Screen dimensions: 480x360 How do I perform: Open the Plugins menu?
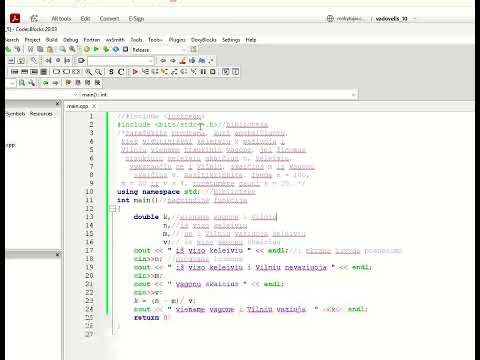[x=177, y=40]
